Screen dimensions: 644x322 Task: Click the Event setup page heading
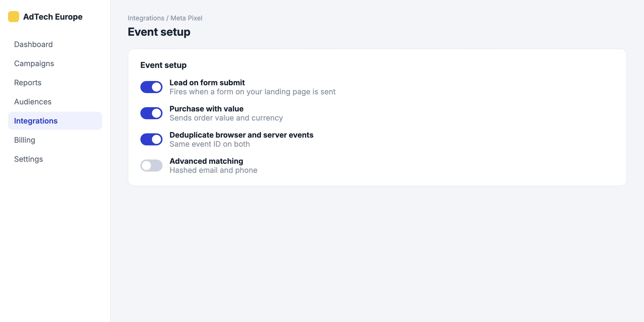pos(159,32)
